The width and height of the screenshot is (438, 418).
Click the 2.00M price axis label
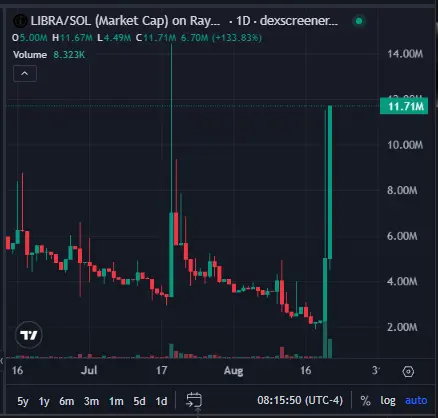(x=402, y=327)
